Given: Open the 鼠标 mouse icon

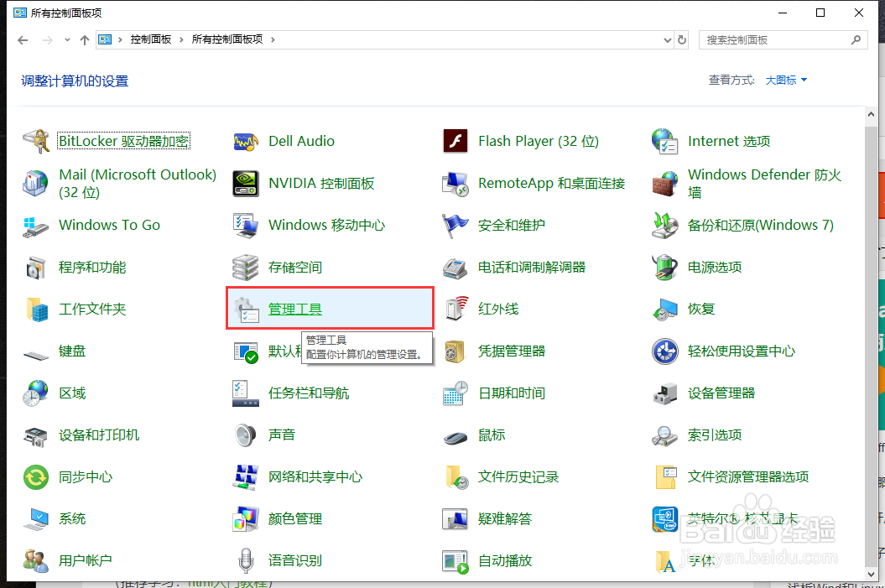Looking at the screenshot, I should 456,436.
